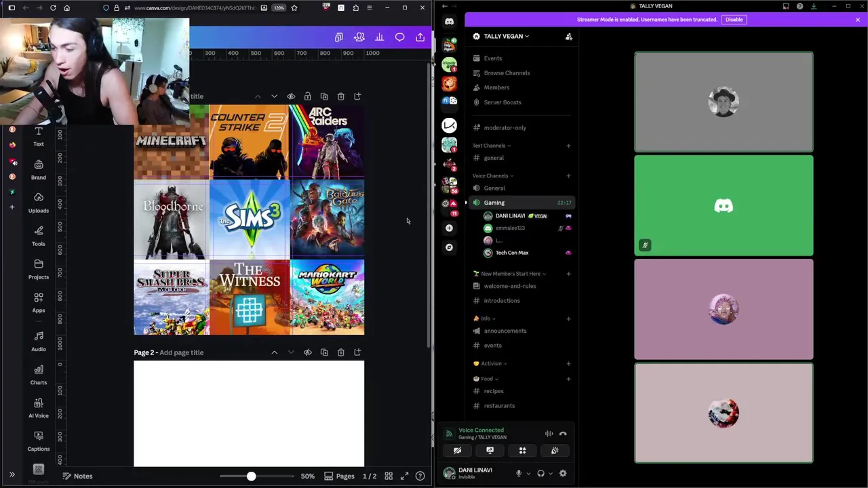
Task: Open the Tools panel in Canva
Action: pyautogui.click(x=39, y=236)
